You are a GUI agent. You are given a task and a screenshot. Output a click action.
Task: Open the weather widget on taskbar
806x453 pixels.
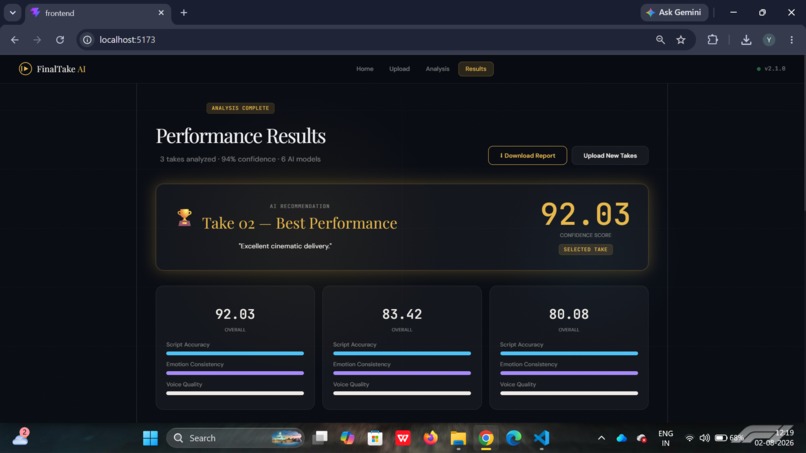click(x=21, y=437)
